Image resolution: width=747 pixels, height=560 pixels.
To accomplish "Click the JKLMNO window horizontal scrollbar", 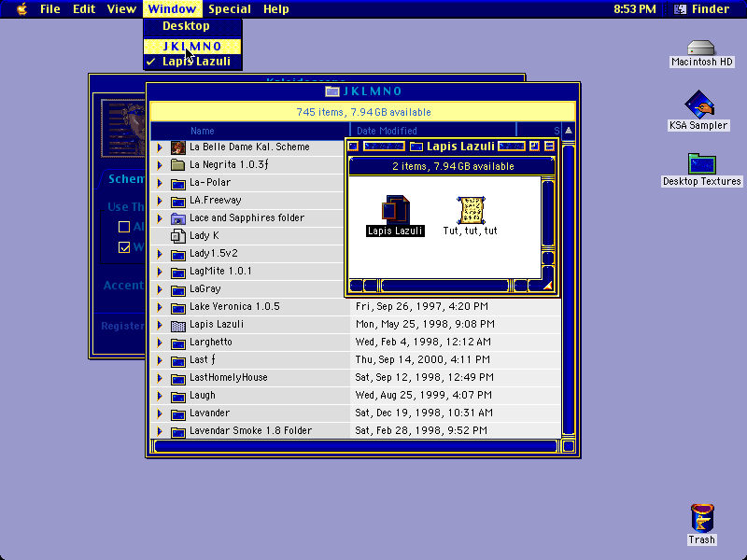I will pyautogui.click(x=356, y=446).
